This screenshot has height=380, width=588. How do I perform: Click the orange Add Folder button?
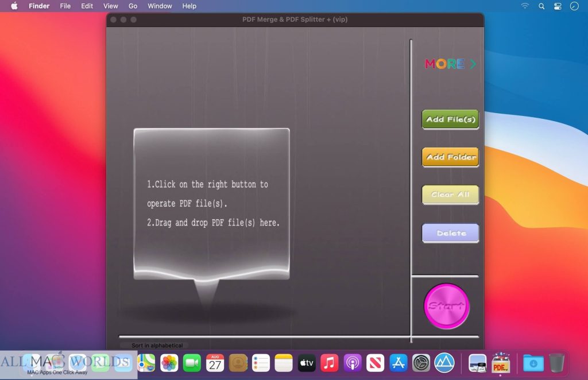[450, 157]
